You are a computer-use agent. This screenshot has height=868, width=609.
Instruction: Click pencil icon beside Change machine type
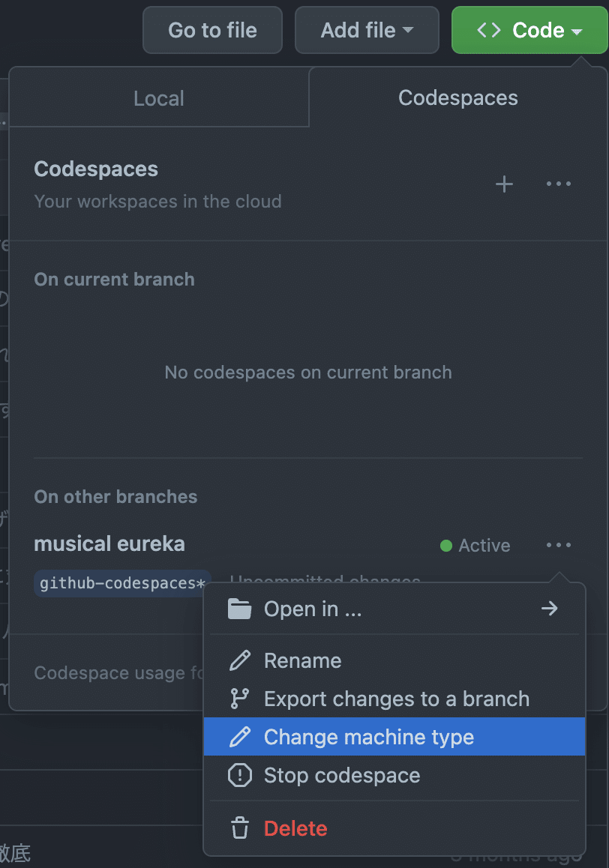[239, 737]
